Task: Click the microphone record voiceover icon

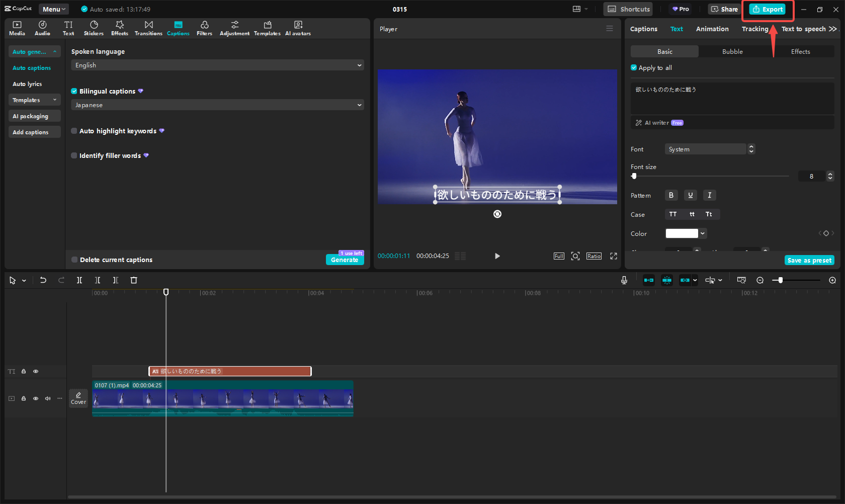Action: (624, 280)
